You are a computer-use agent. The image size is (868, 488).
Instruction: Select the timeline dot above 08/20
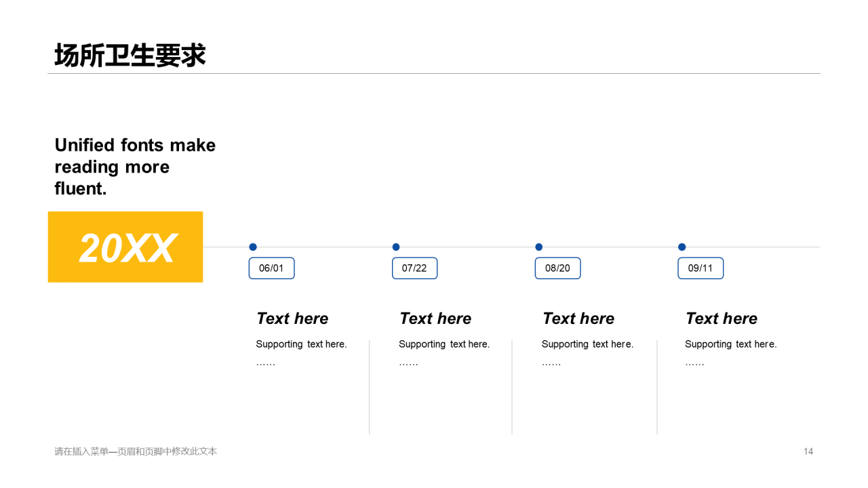point(539,247)
